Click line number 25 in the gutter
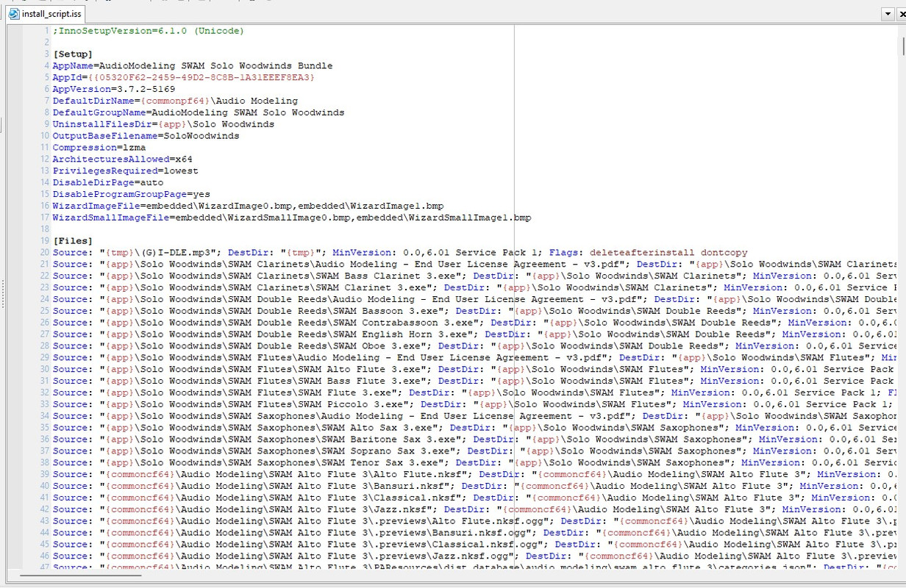 click(x=44, y=312)
